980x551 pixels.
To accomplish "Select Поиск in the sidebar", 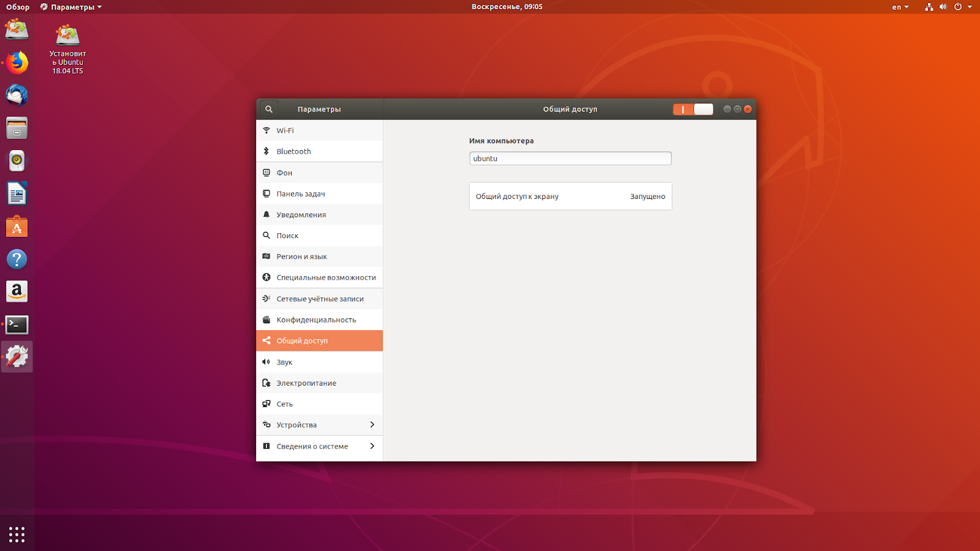I will tap(319, 236).
